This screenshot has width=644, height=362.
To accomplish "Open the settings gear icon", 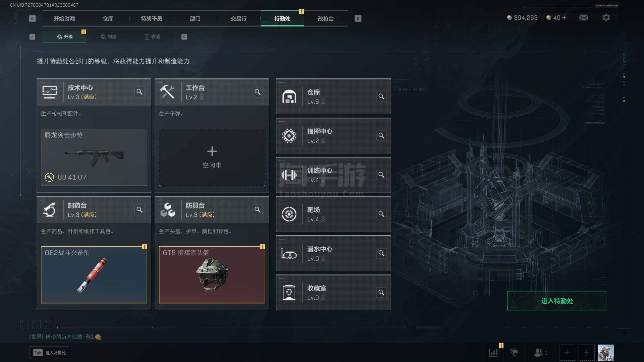I will tap(606, 17).
